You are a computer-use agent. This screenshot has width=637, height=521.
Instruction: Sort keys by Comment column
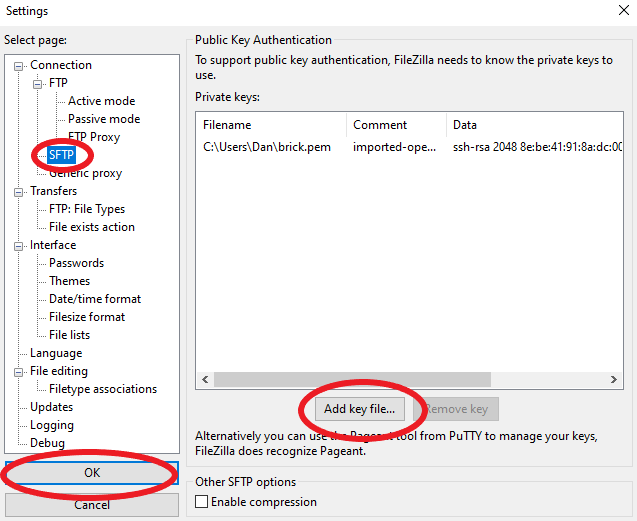[396, 125]
